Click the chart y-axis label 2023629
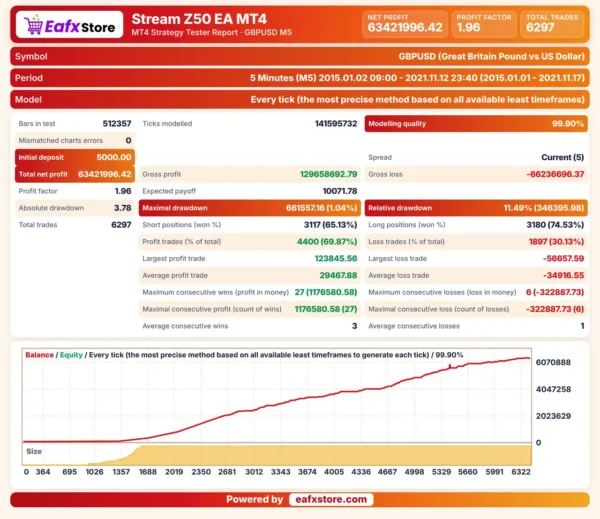 coord(553,416)
